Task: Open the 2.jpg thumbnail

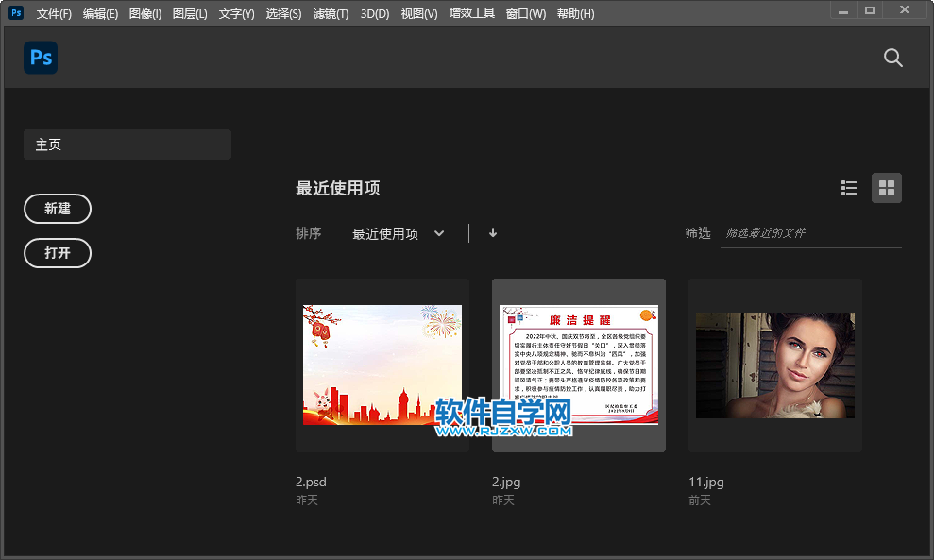Action: point(579,365)
